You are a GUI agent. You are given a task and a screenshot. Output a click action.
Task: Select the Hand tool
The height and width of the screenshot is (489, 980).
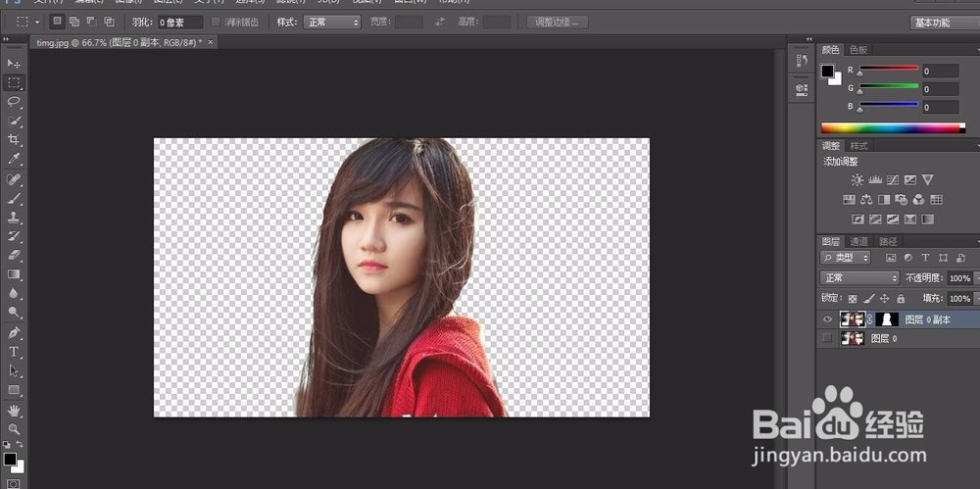(x=14, y=411)
